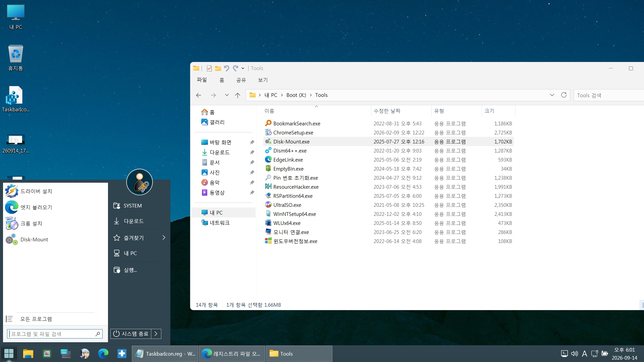Select the EdgeLink.exe icon
The image size is (644, 362).
click(x=268, y=160)
